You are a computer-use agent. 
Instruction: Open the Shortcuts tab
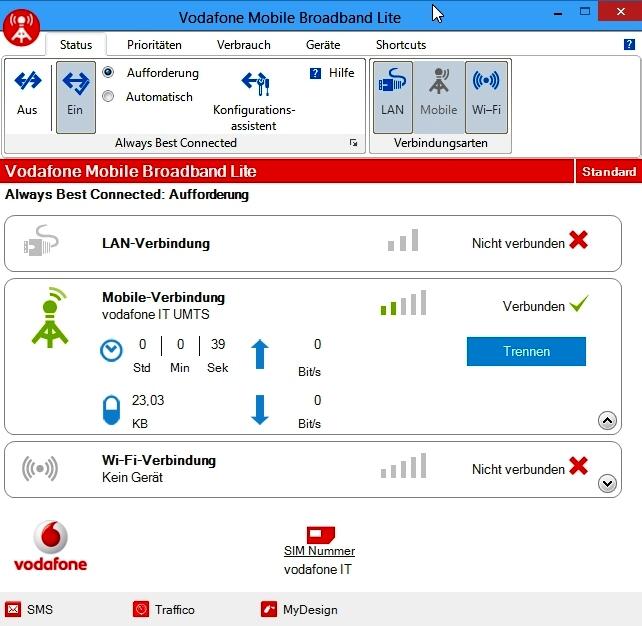(x=401, y=45)
